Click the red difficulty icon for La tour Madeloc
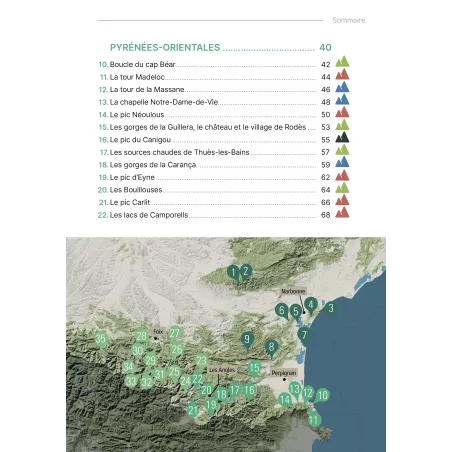 point(342,75)
